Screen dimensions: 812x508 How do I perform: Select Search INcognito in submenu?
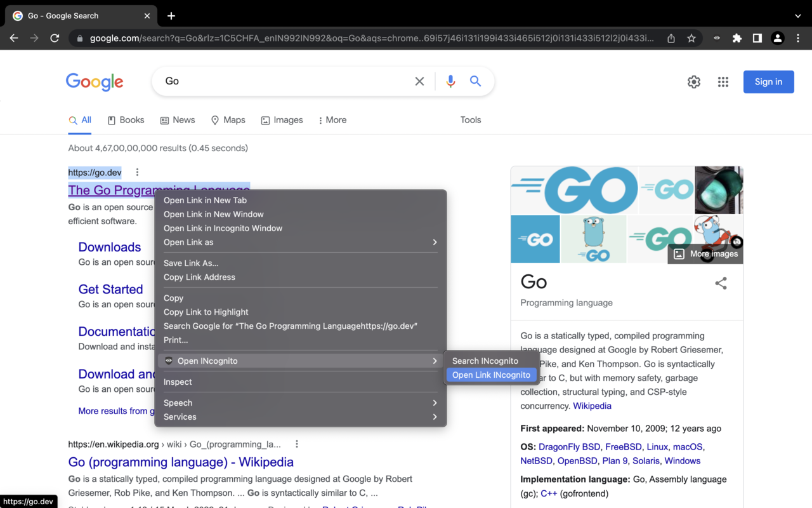click(x=492, y=361)
